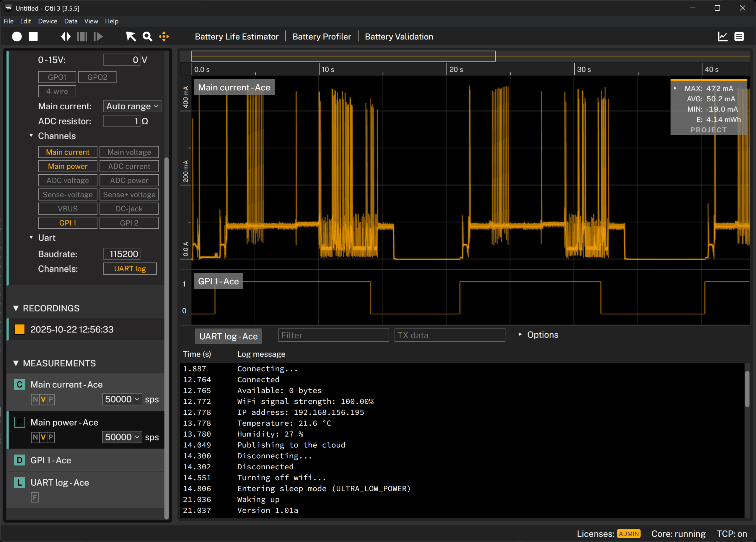This screenshot has width=756, height=542.
Task: Open the list view icon at top right
Action: pyautogui.click(x=739, y=36)
